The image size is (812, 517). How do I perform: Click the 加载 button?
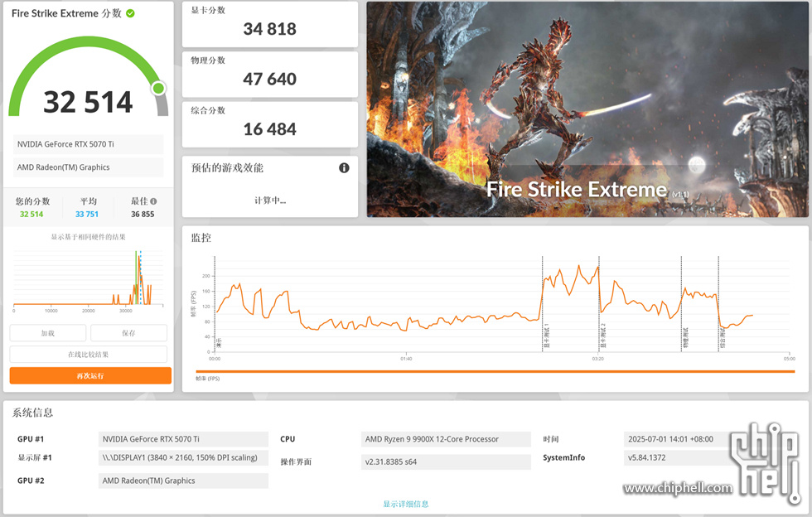[48, 333]
